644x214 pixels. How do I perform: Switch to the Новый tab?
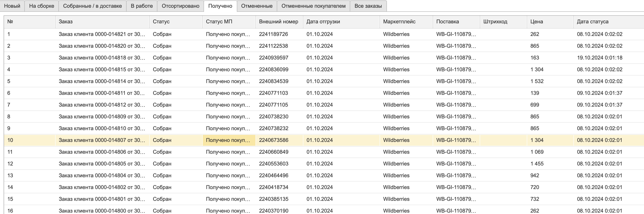(12, 6)
